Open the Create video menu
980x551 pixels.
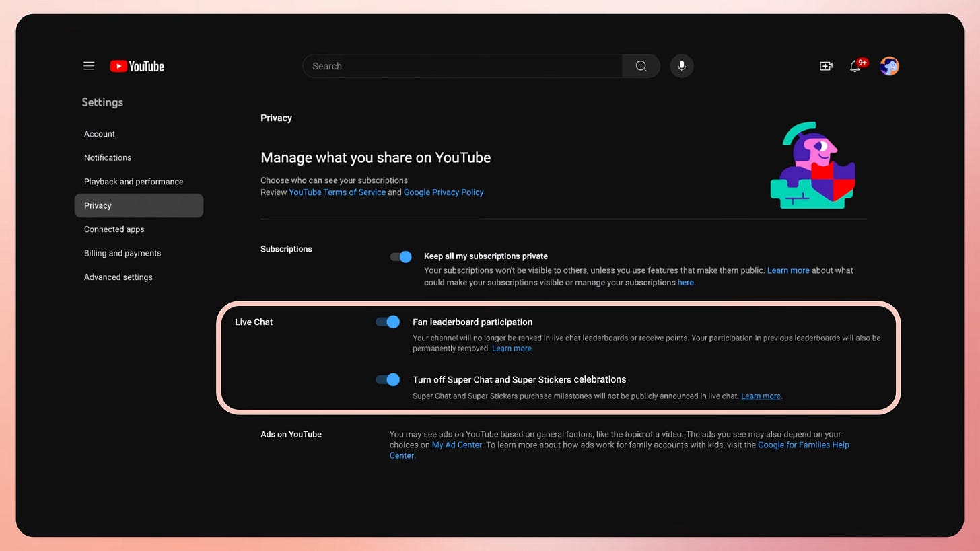click(x=826, y=66)
